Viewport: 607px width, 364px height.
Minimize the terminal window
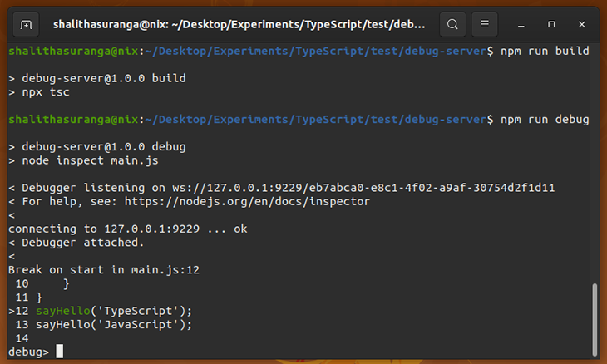pos(521,25)
